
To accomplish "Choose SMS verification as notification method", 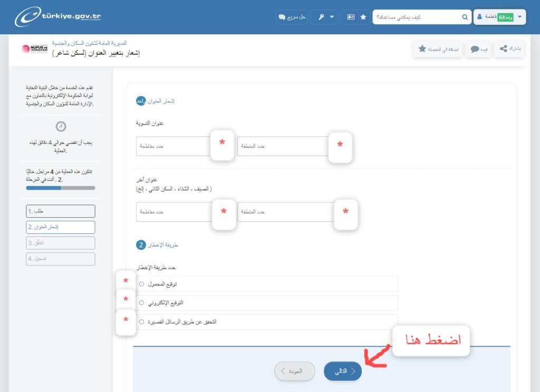I will click(141, 322).
